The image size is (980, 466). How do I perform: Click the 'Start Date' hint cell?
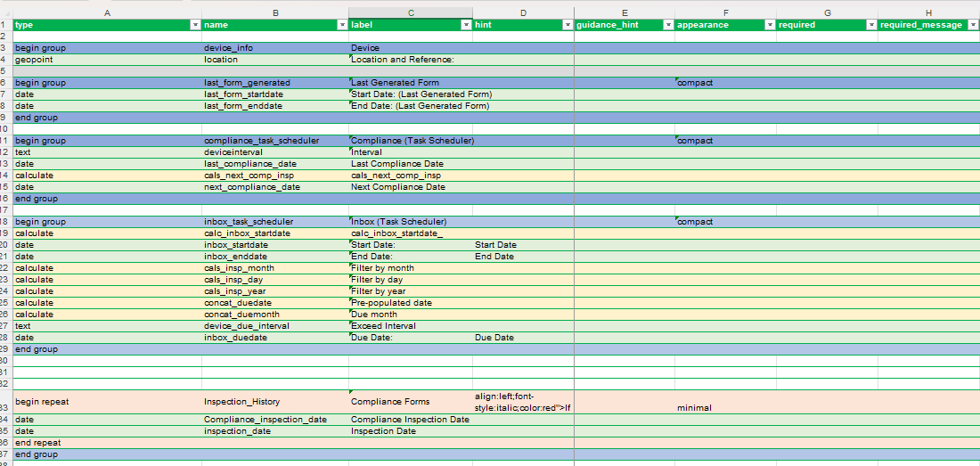coord(523,245)
